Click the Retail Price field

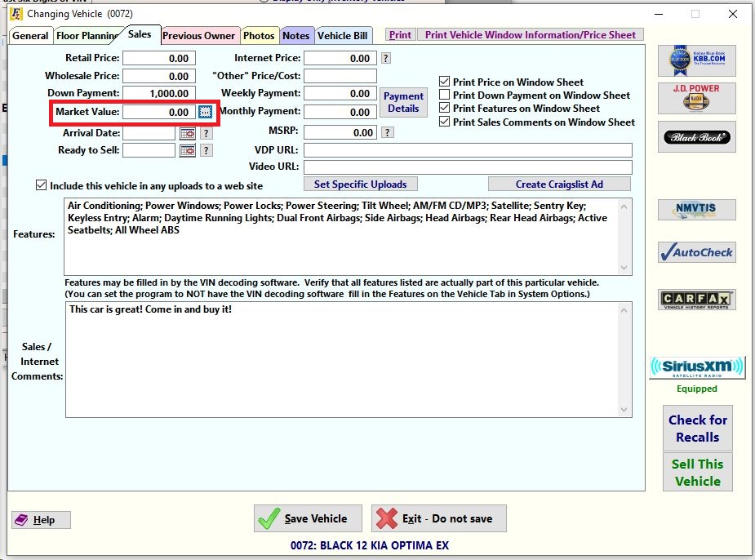[159, 58]
